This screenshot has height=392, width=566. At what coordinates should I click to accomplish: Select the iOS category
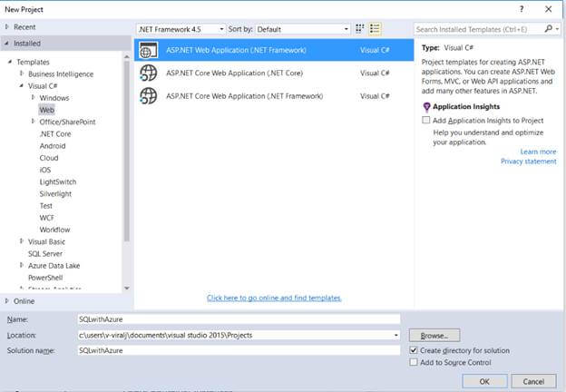click(x=45, y=170)
